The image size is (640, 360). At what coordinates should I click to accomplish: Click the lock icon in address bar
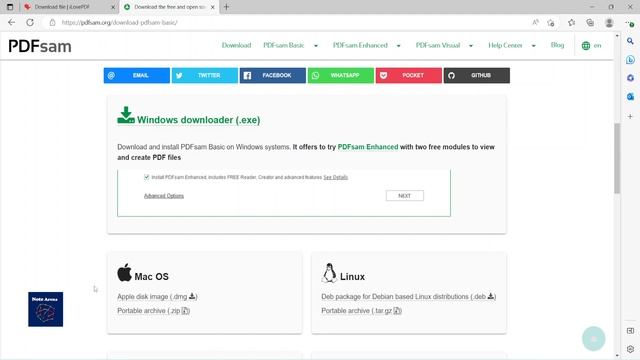52,22
